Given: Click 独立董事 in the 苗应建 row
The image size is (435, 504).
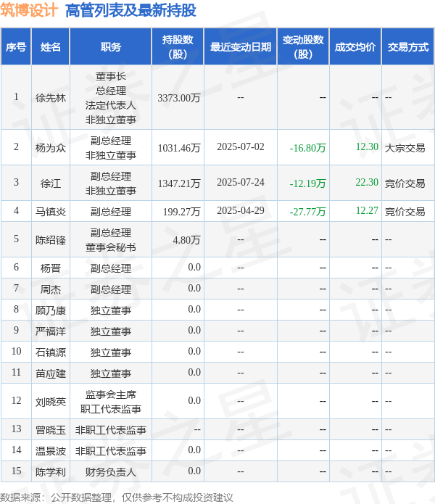Looking at the screenshot, I should pyautogui.click(x=110, y=373).
